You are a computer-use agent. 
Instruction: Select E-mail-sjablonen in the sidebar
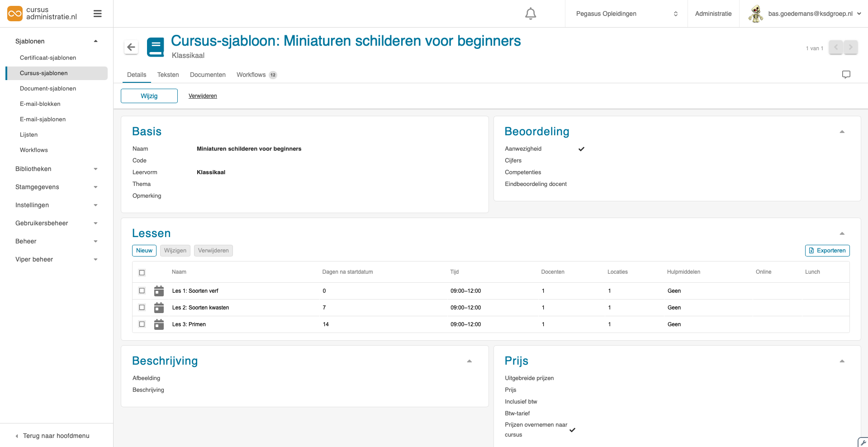click(x=43, y=119)
